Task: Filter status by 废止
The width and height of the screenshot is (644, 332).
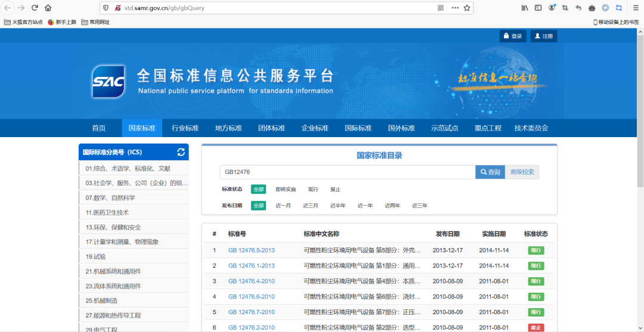Action: [335, 190]
